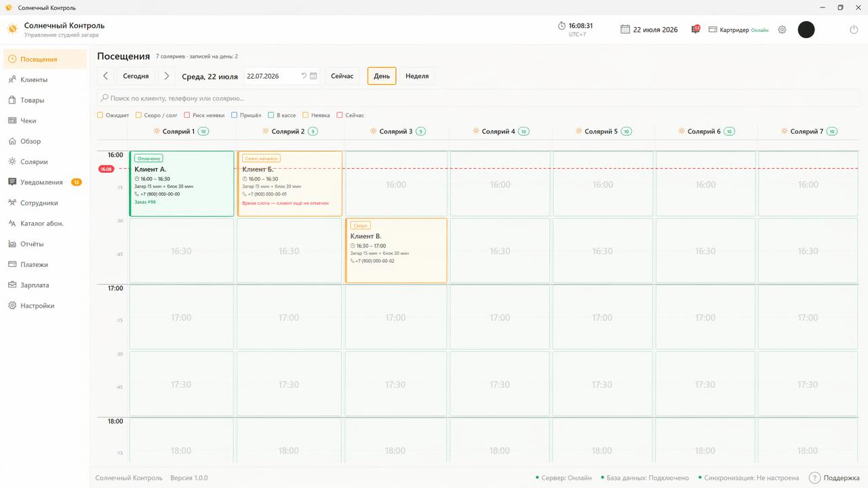868x488 pixels.
Task: Open the Зарплата sidebar item
Action: click(45, 285)
